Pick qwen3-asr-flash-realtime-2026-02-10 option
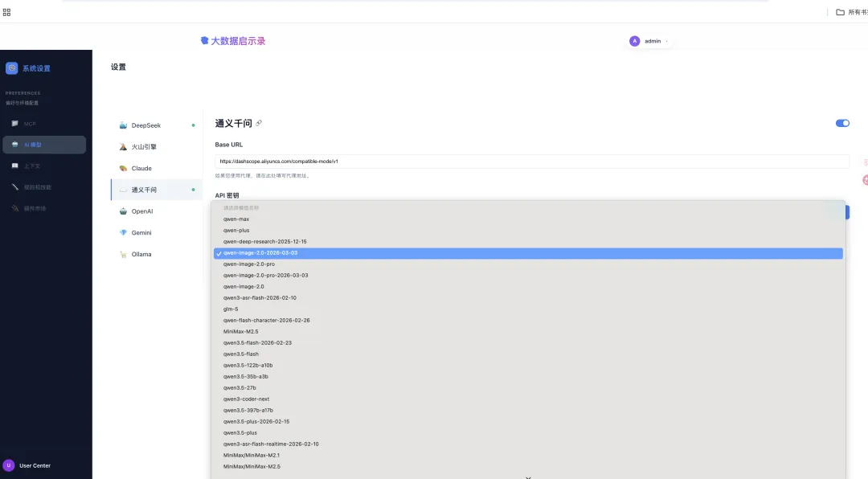 coord(528,444)
